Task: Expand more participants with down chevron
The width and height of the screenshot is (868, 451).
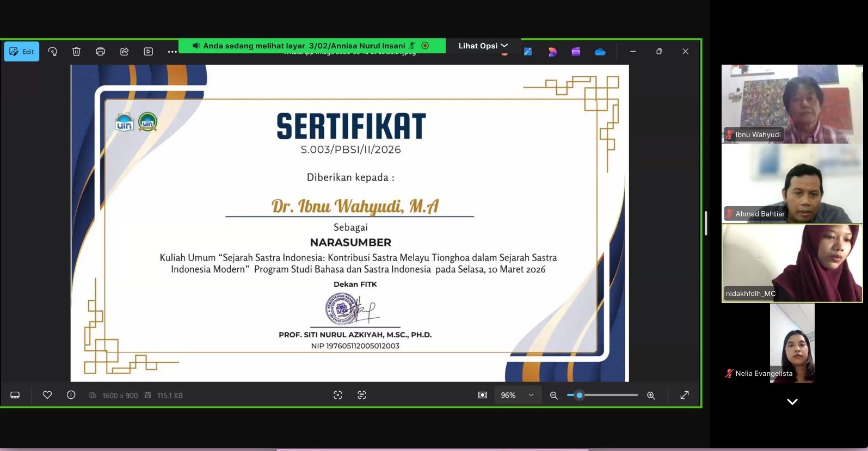Action: (792, 402)
